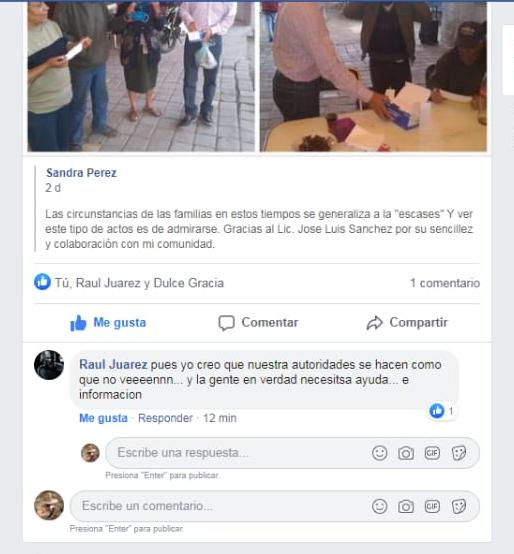
Task: Open the right photo showing the table
Action: 373,76
